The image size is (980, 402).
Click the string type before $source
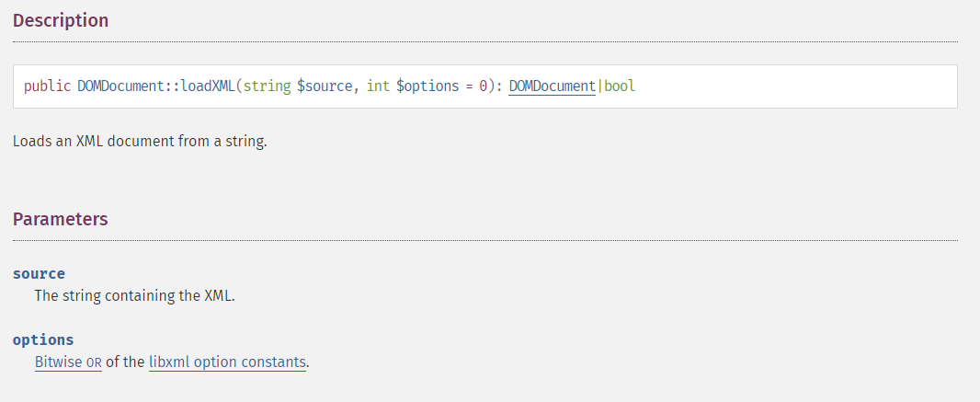(267, 86)
